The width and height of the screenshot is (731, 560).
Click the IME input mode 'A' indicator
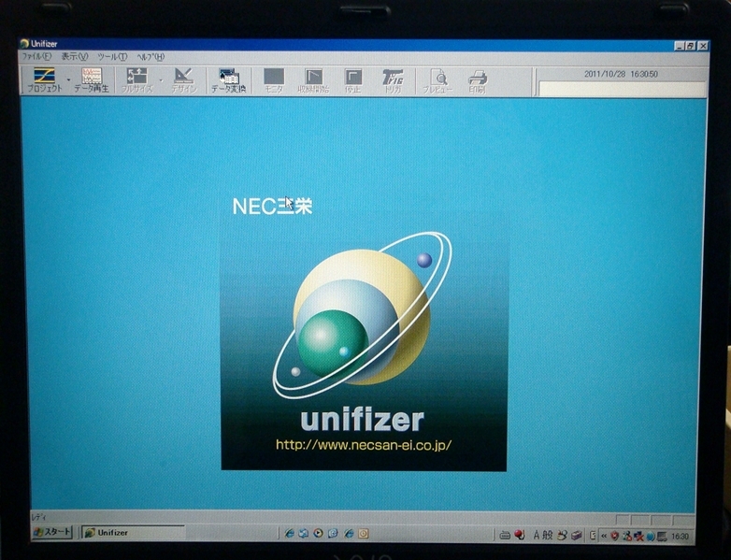click(537, 536)
